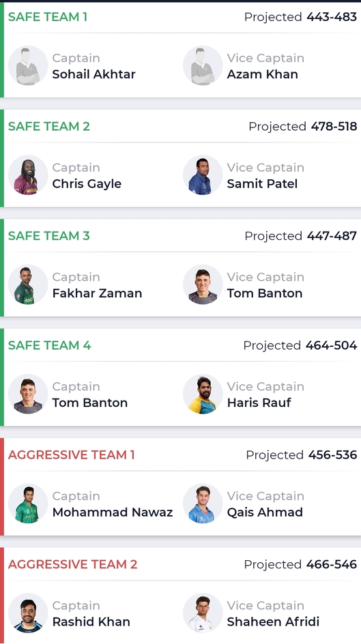Open the Safe Team 1 card header

(x=182, y=17)
